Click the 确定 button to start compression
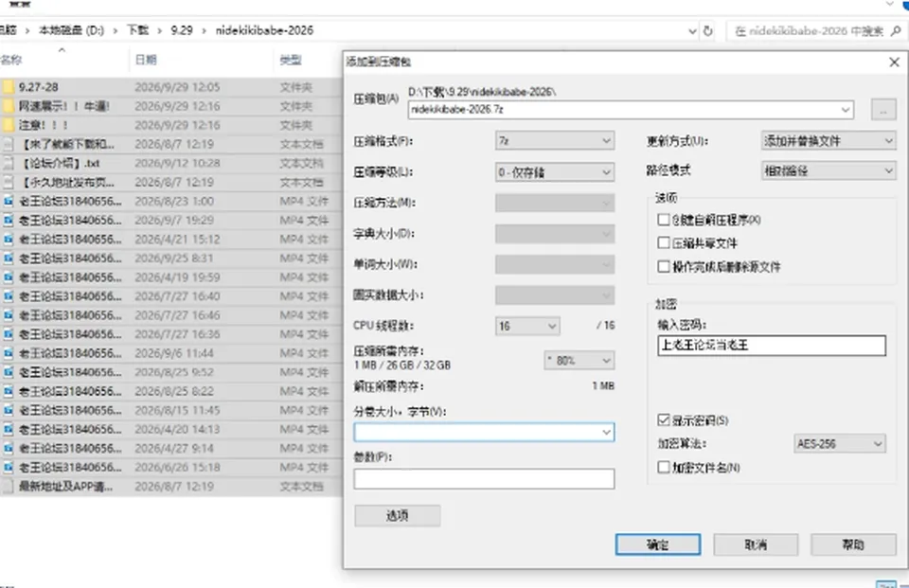 658,544
